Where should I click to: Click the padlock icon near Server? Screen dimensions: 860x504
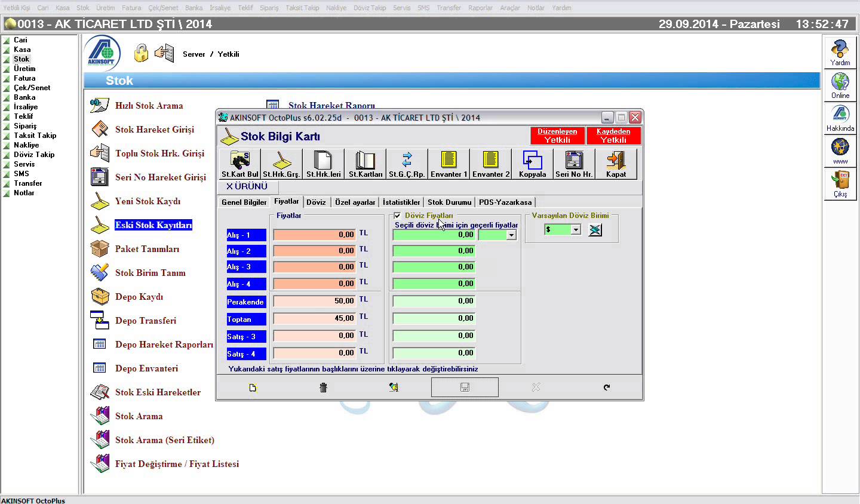click(141, 53)
